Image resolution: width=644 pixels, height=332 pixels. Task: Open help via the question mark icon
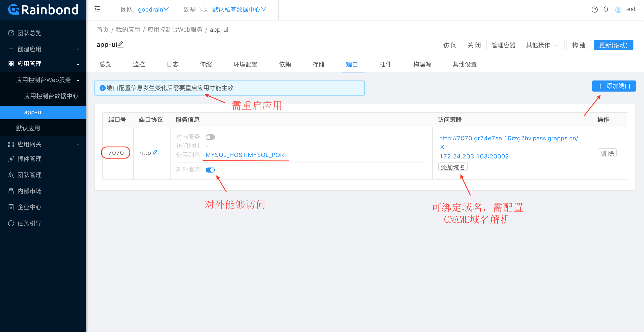click(x=594, y=10)
